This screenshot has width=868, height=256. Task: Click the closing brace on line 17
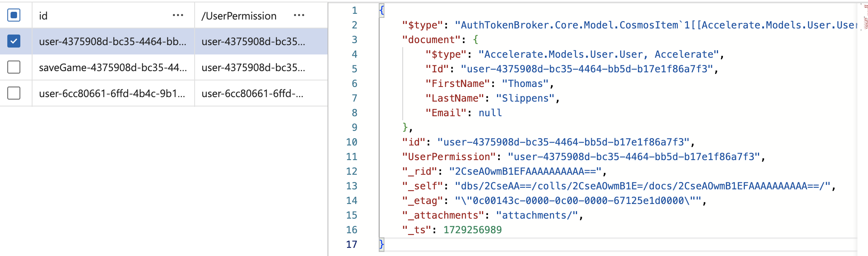pos(382,245)
